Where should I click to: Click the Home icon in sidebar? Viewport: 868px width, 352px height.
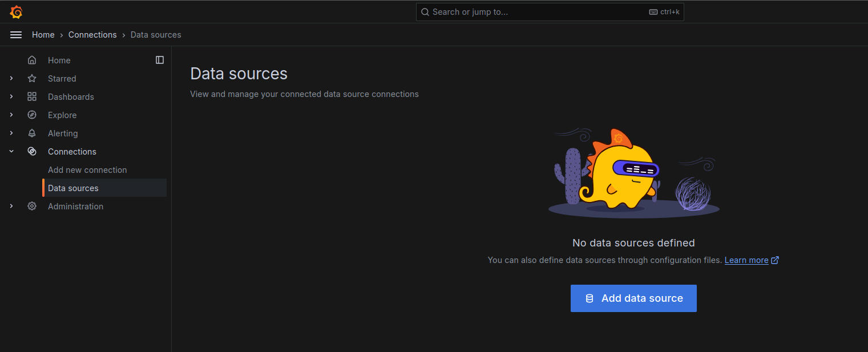point(32,60)
